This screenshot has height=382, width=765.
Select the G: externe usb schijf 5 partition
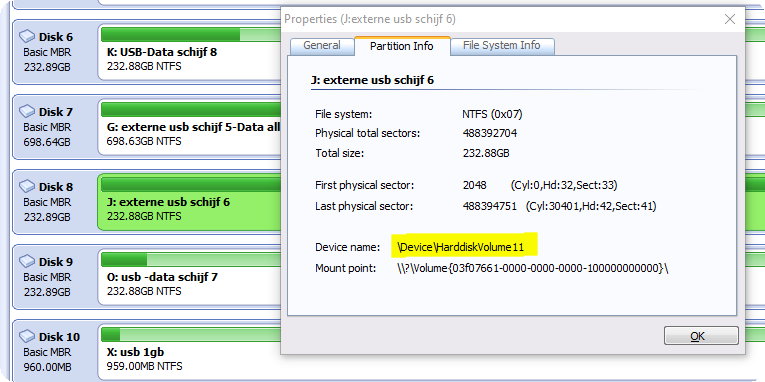click(189, 127)
